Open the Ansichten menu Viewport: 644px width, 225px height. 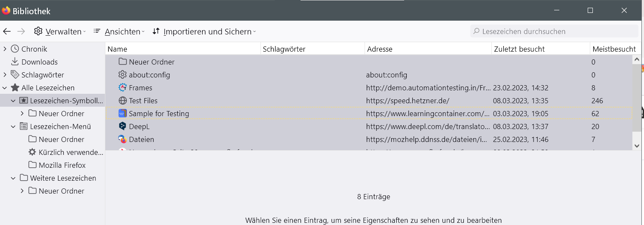click(x=119, y=31)
